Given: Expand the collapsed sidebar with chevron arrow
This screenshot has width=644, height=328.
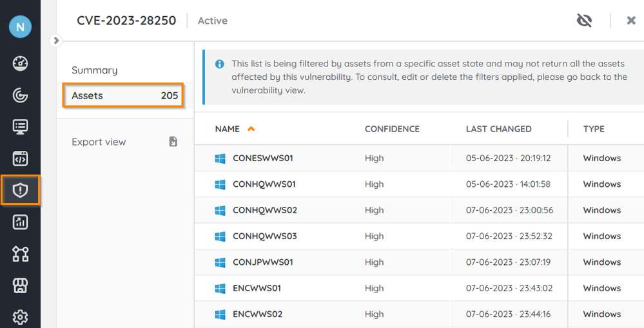Looking at the screenshot, I should point(56,41).
